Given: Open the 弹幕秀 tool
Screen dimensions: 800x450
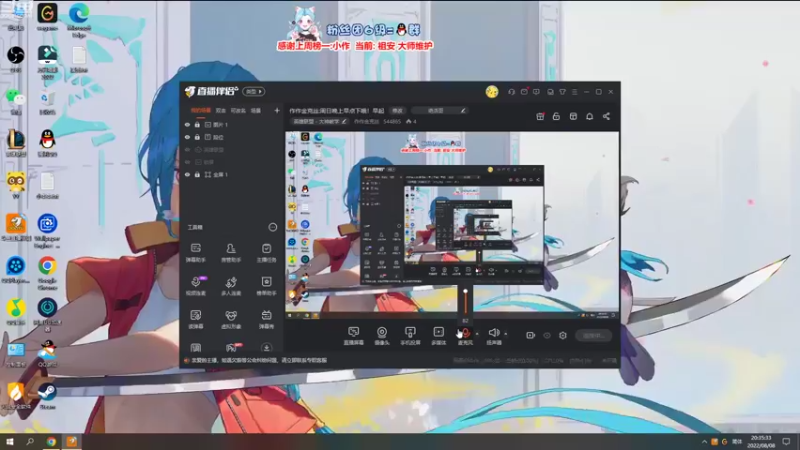Looking at the screenshot, I should point(266,319).
